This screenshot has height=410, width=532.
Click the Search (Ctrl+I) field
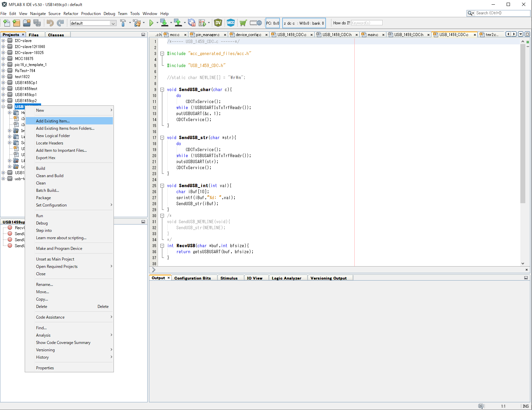[x=502, y=13]
